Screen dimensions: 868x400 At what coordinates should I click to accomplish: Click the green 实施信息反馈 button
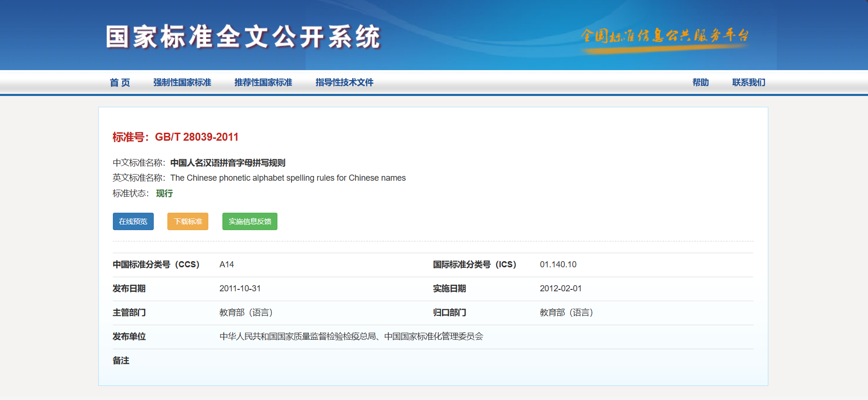pyautogui.click(x=250, y=221)
